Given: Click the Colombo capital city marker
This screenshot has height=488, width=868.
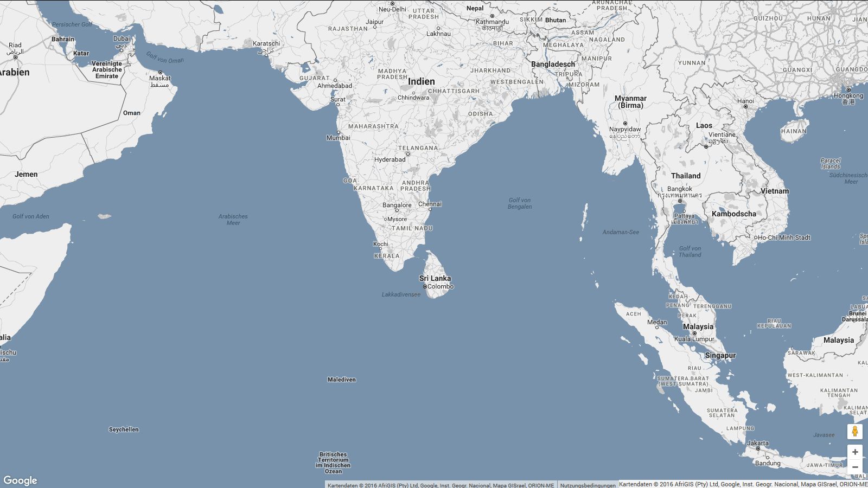Looking at the screenshot, I should tap(425, 287).
